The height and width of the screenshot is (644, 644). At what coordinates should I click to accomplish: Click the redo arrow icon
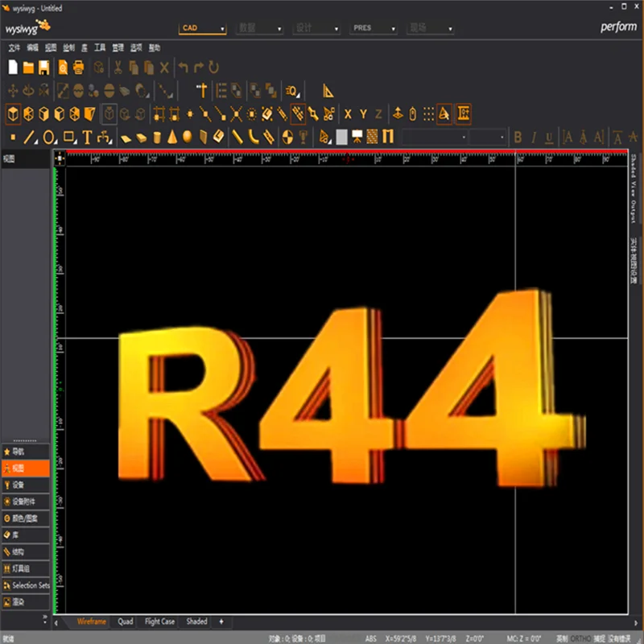tap(199, 68)
